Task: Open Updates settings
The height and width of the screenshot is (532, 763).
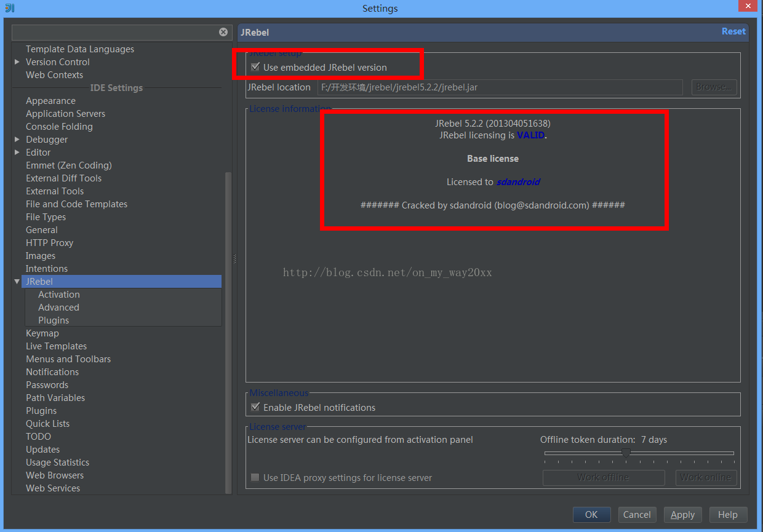Action: coord(42,450)
